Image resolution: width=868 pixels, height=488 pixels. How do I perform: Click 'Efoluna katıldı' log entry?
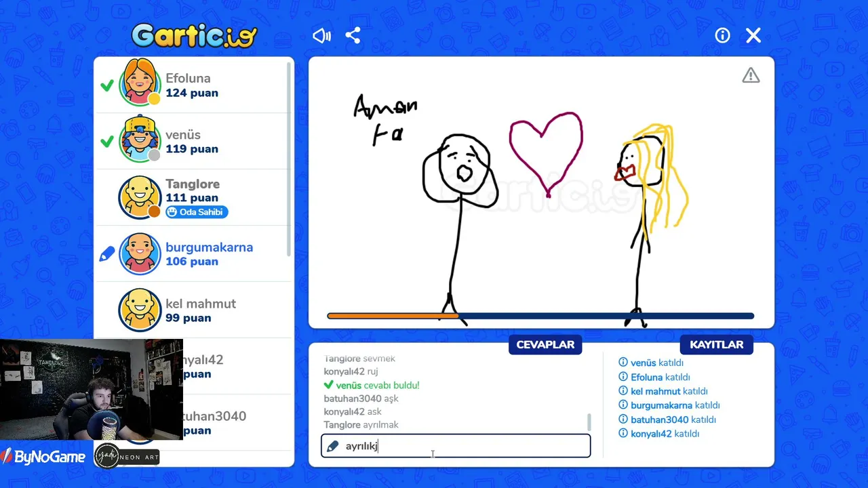654,377
